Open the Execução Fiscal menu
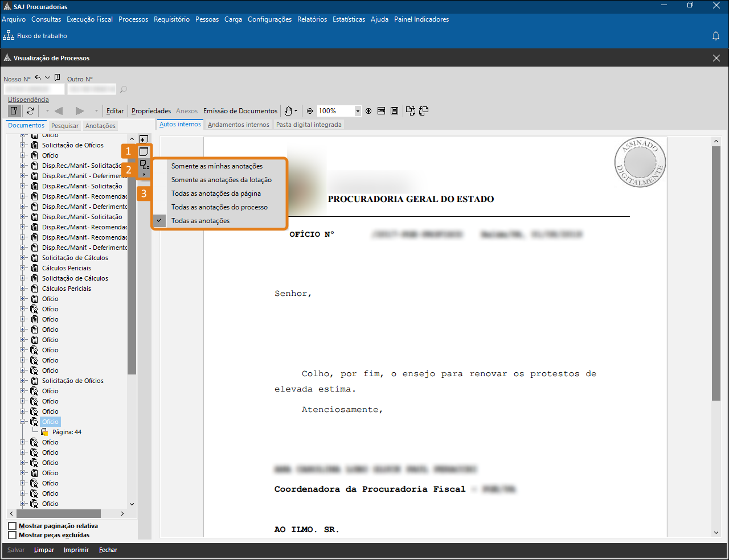 (89, 19)
